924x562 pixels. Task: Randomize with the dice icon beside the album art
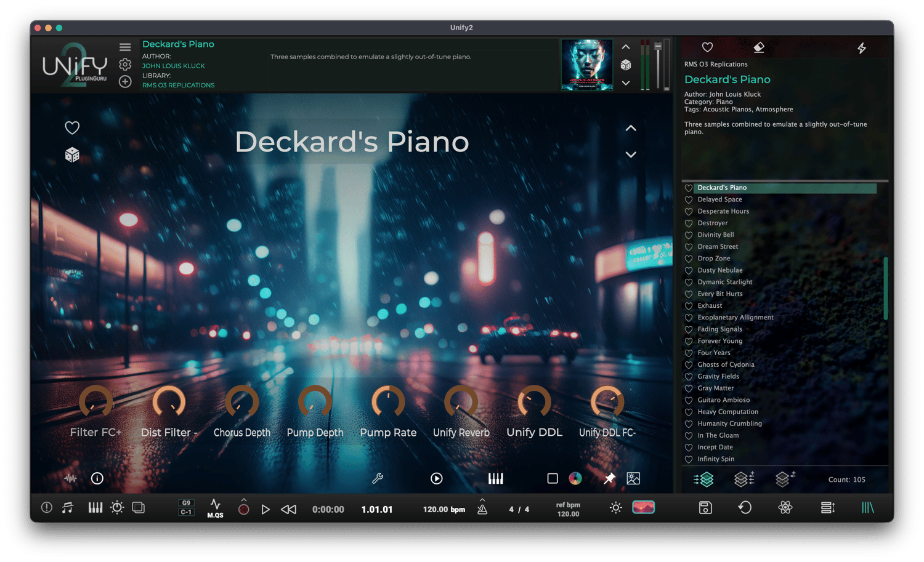(626, 65)
